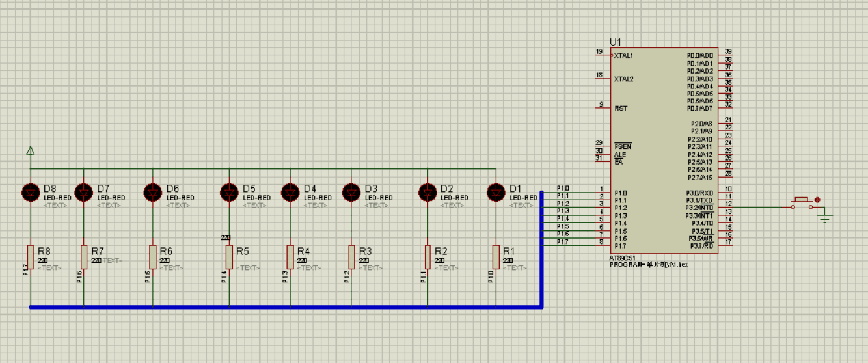Select the D3 LED symbol

351,193
